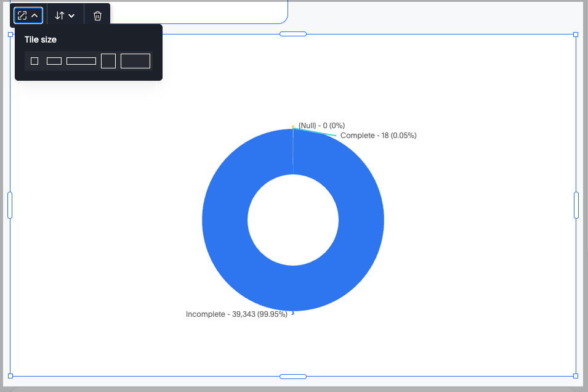Click the bottom-center resize handle
The width and height of the screenshot is (588, 392).
(x=293, y=376)
